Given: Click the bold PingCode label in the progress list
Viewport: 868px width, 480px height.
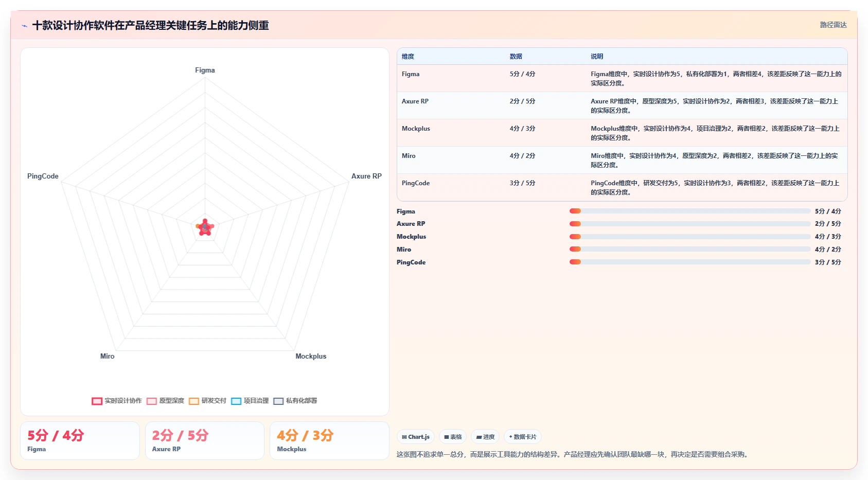Looking at the screenshot, I should [x=411, y=262].
